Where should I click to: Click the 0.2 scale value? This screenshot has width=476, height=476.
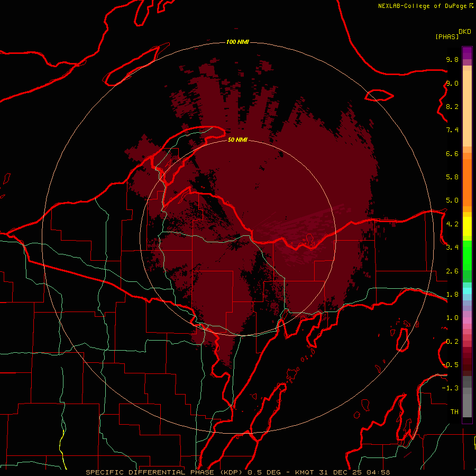pos(452,342)
